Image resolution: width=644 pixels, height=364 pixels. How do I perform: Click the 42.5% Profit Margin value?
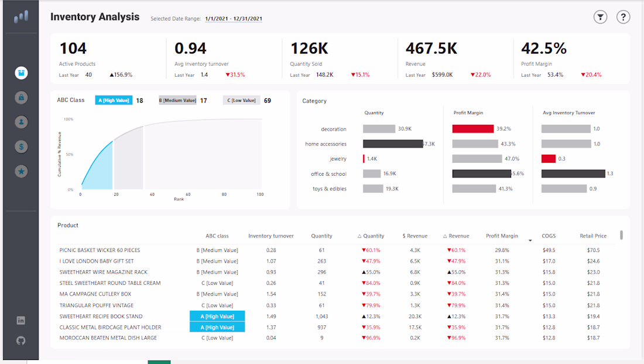point(544,49)
